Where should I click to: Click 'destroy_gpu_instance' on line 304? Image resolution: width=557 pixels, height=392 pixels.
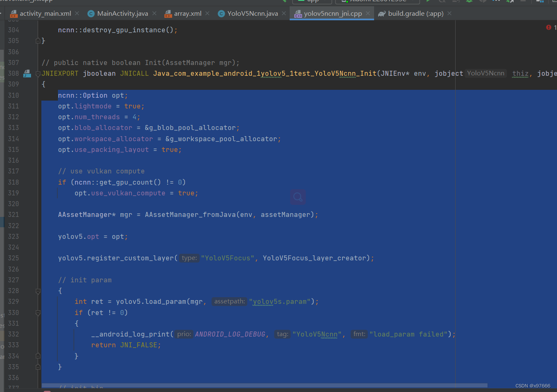(x=124, y=30)
